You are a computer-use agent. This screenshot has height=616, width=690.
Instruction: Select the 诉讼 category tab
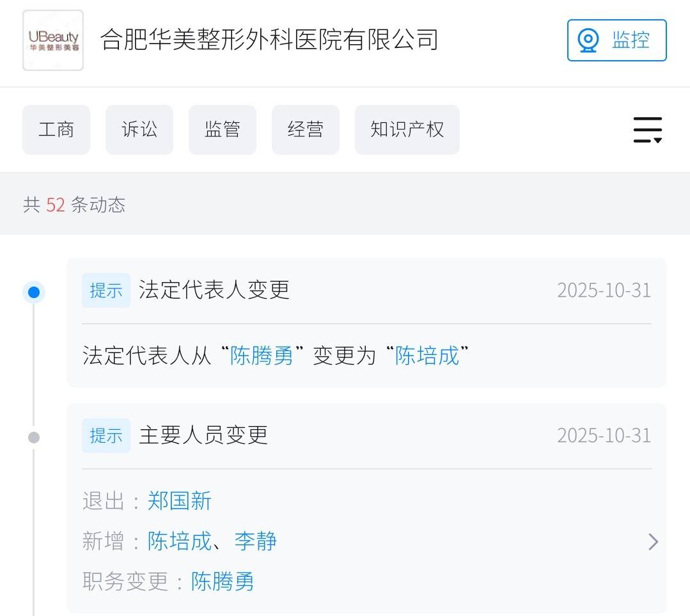coord(139,130)
